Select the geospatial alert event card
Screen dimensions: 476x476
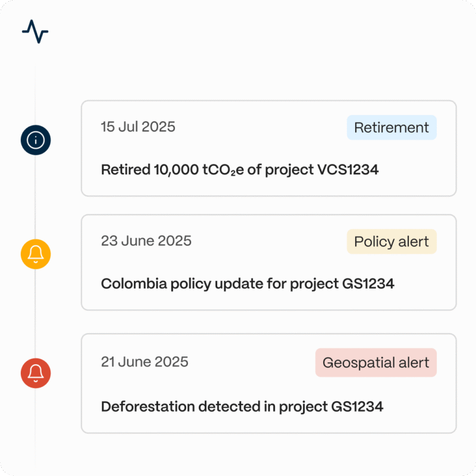269,383
